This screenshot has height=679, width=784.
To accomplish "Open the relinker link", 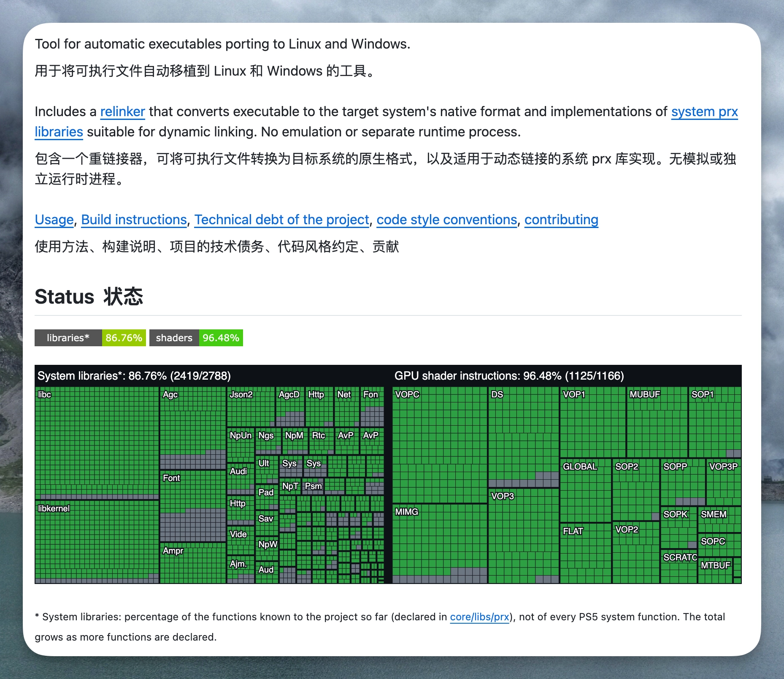I will pos(122,111).
